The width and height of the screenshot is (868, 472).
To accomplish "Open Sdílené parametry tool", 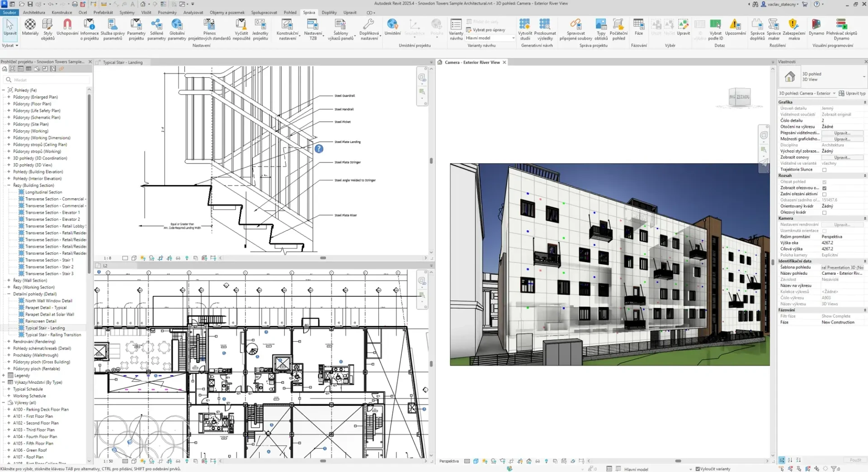I will tap(156, 29).
